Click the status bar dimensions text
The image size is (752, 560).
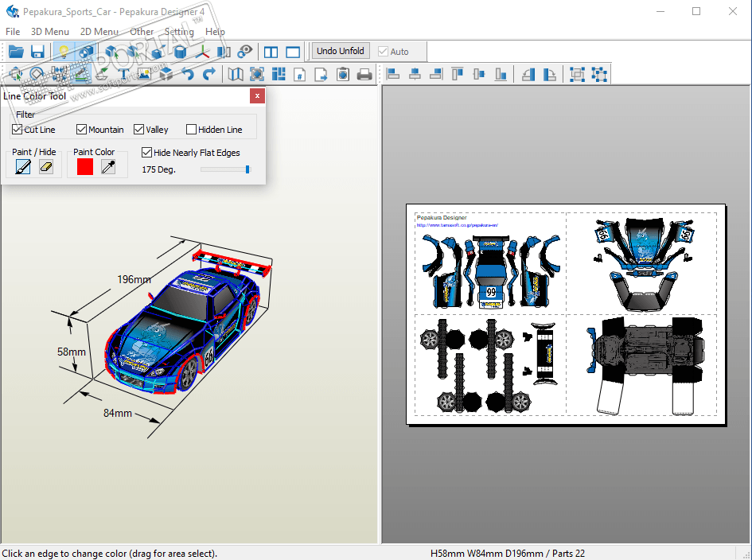[x=508, y=554]
